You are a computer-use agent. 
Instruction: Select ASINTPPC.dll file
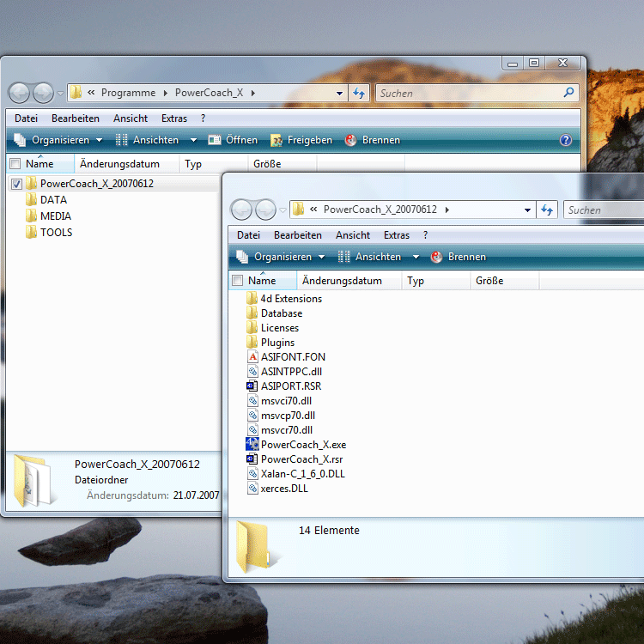(284, 372)
